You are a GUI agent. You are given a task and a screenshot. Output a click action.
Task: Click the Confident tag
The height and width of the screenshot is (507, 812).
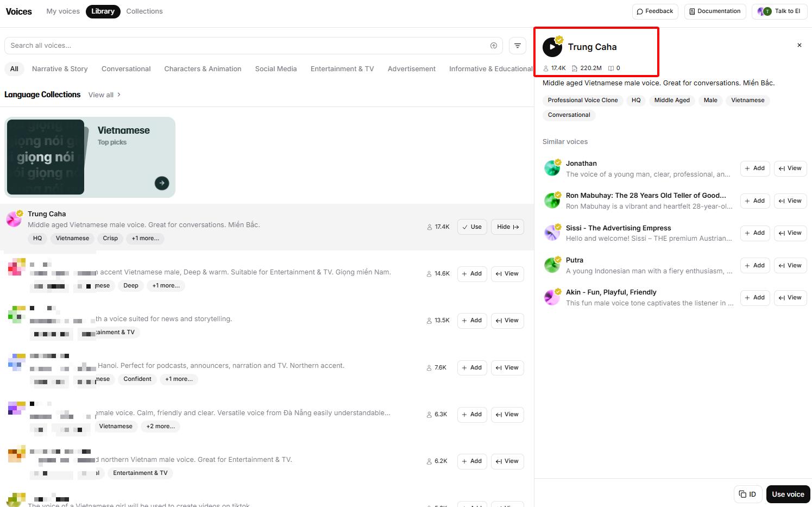point(137,379)
